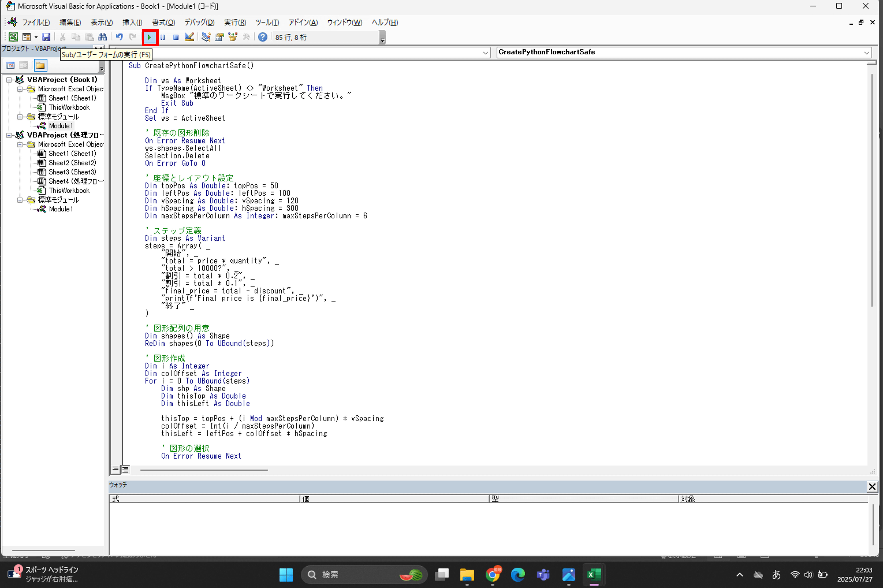Click the Paste toolbar icon

[x=89, y=37]
